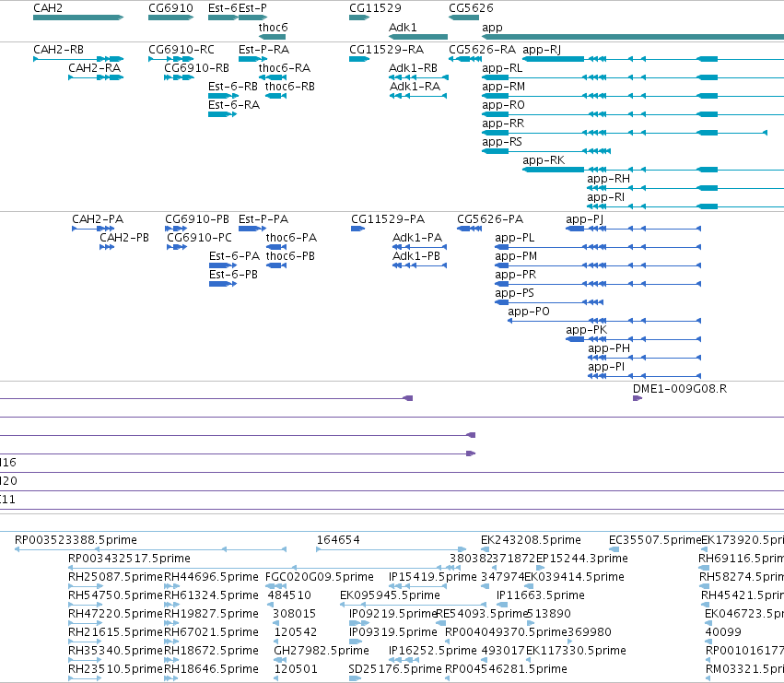Select the app-RS transcript label
Image resolution: width=784 pixels, height=683 pixels.
click(x=502, y=142)
